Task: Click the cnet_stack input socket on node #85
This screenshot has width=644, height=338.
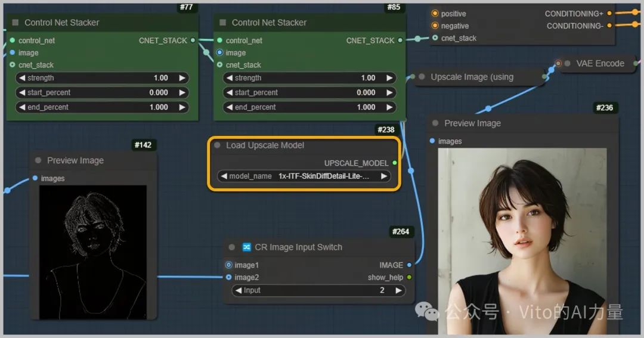Action: tap(219, 65)
